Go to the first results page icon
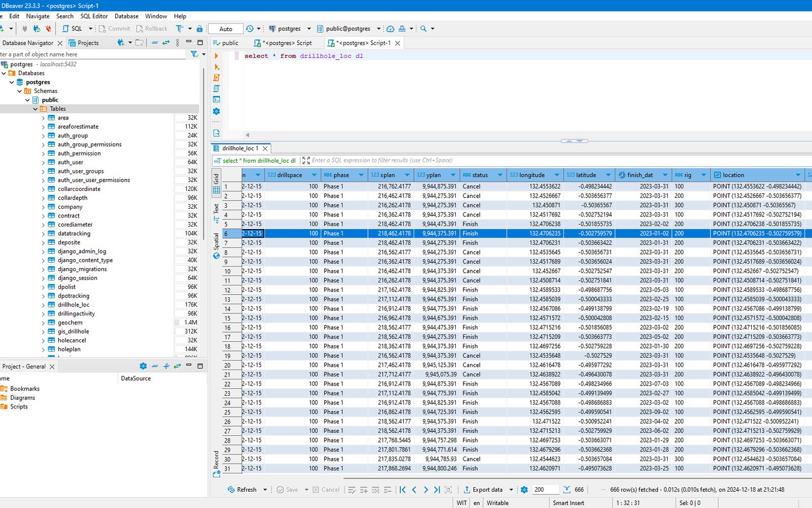 click(402, 490)
